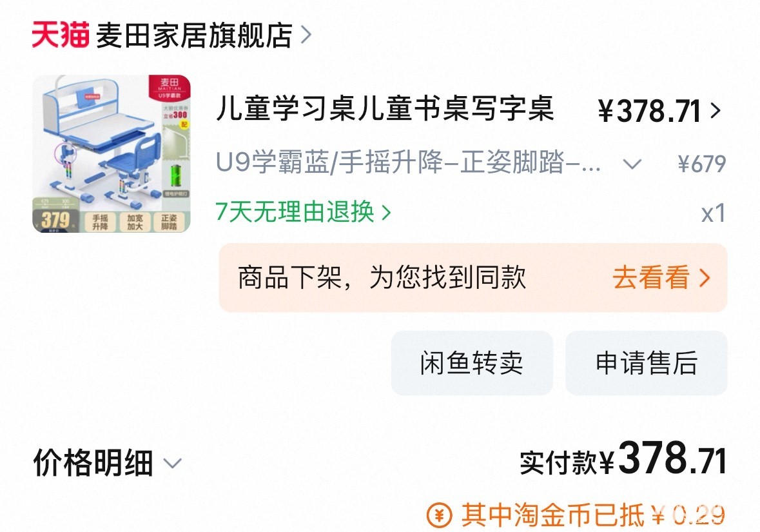This screenshot has width=760, height=532.
Task: Tap 其中淘金币已抵 coin deduction text
Action: 552,515
